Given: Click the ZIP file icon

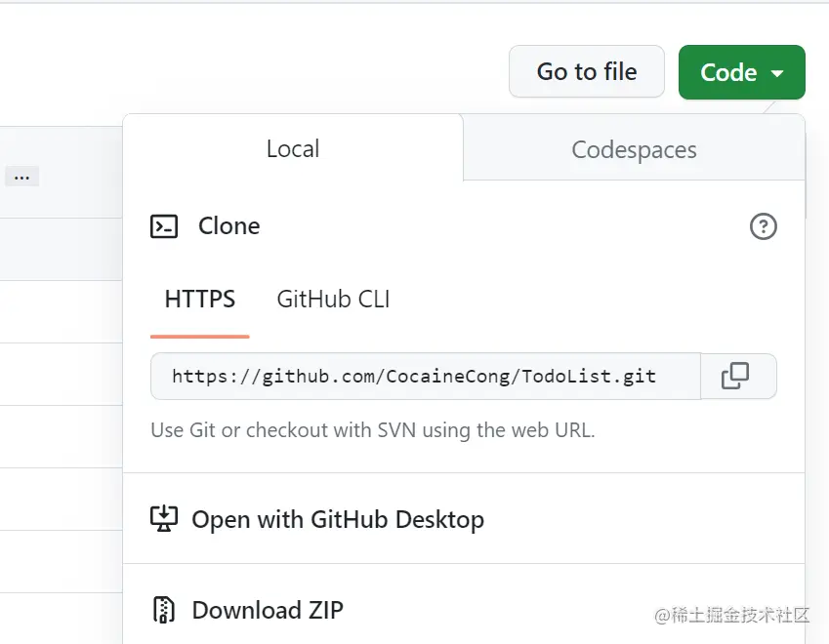Looking at the screenshot, I should pos(163,610).
